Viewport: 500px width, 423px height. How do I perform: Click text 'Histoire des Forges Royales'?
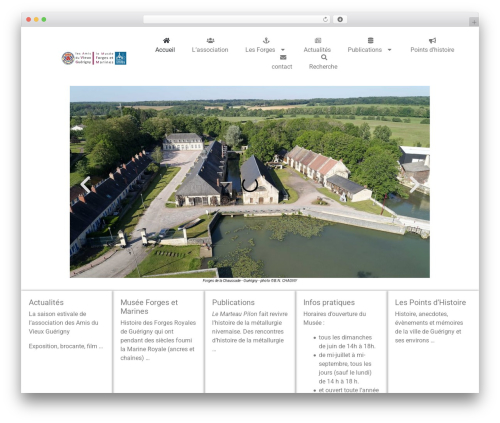coord(158,323)
